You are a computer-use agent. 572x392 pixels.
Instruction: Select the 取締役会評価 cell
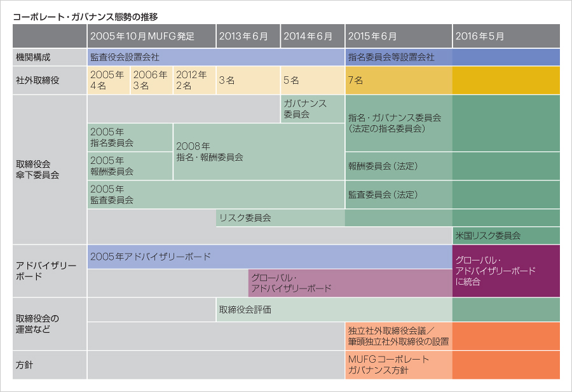[388, 310]
